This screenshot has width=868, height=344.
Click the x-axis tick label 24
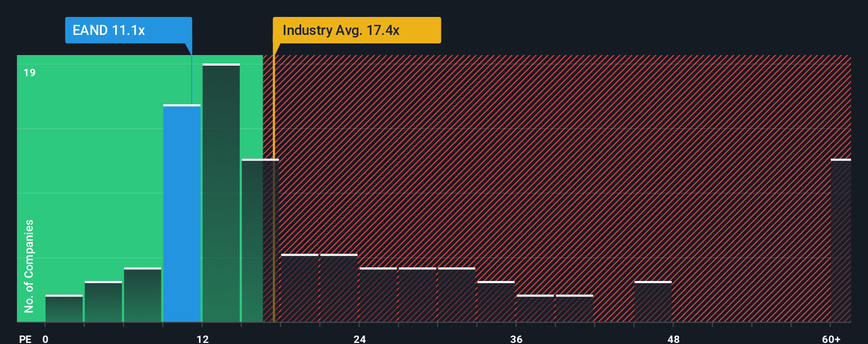[359, 339]
